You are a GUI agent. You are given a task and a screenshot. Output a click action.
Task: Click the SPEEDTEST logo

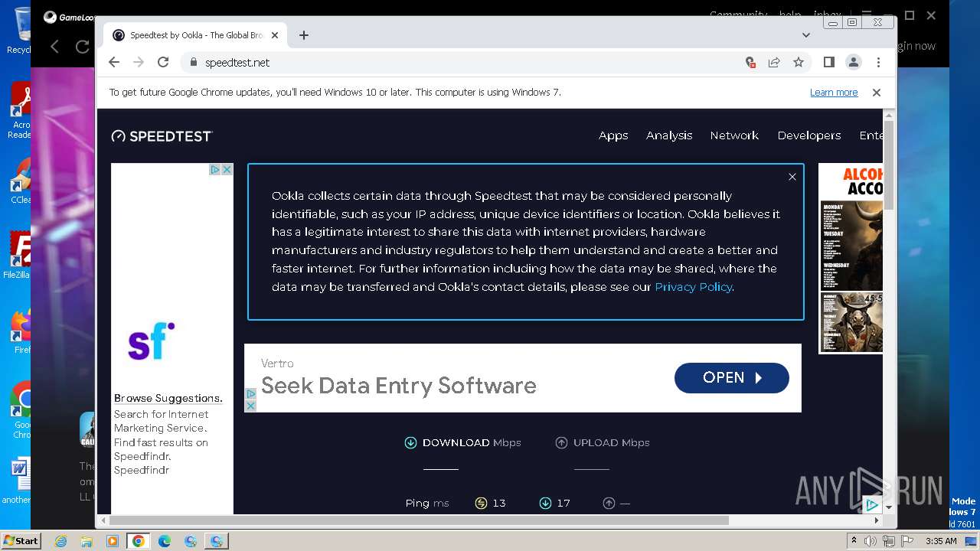point(162,135)
